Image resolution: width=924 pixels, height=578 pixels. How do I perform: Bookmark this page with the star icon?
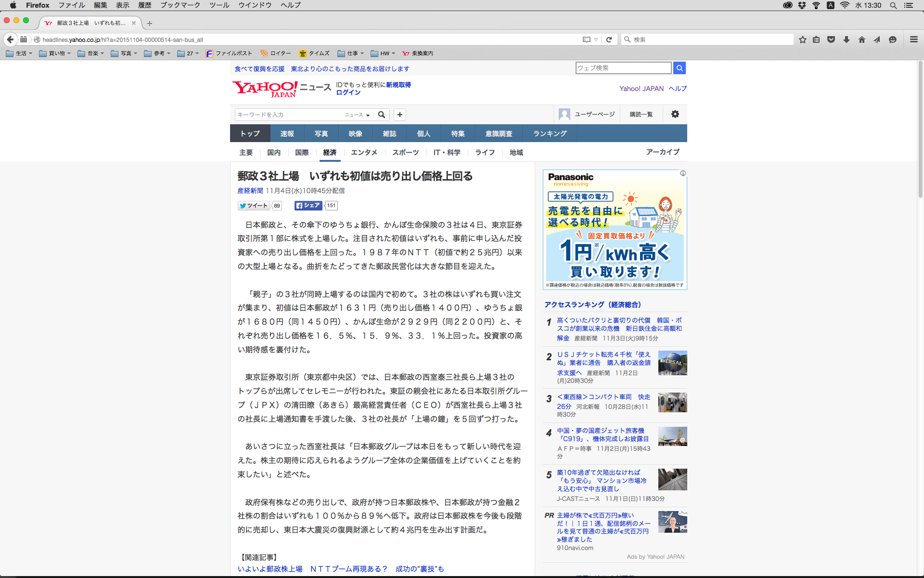pyautogui.click(x=802, y=39)
